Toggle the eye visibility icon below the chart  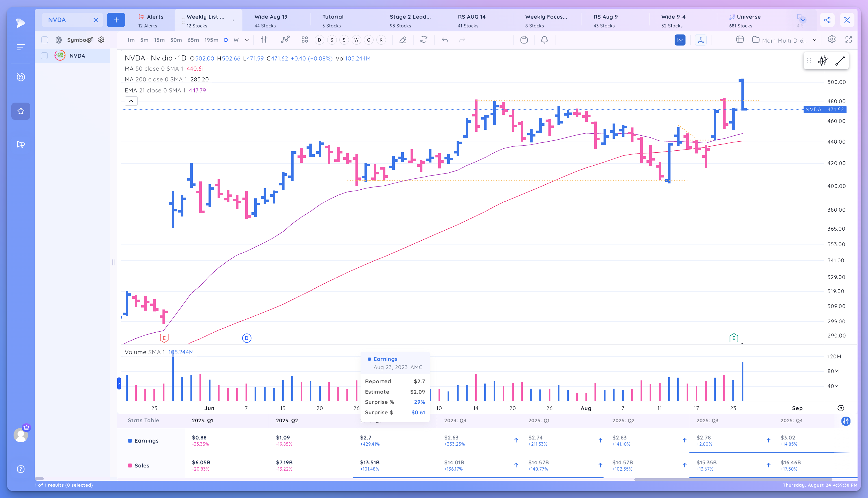(x=841, y=409)
